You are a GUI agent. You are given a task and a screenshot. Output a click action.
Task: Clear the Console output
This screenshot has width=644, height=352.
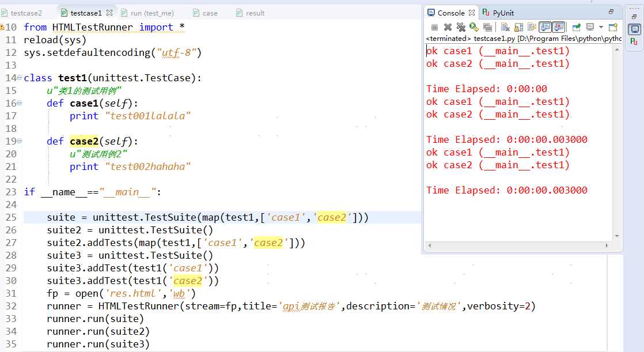505,27
